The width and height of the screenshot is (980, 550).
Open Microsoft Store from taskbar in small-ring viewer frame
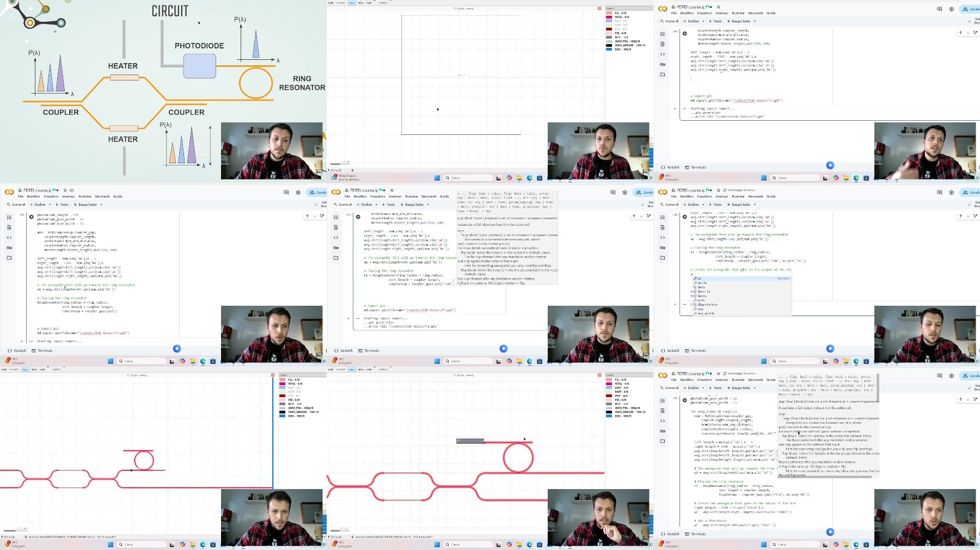[213, 544]
